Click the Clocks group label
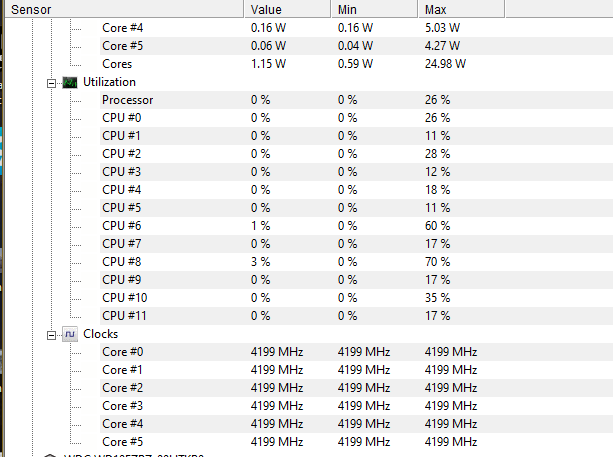Viewport: 613px width, 457px height. pos(100,334)
